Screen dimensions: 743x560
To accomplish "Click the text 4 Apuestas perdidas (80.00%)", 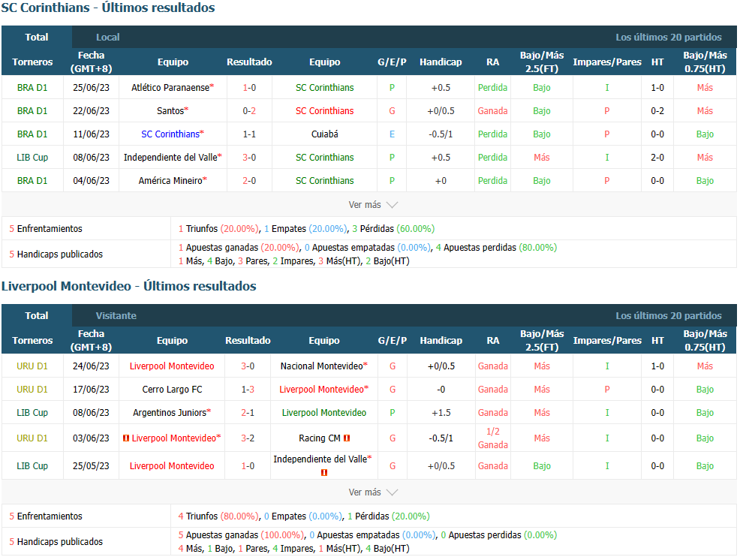I will click(497, 248).
